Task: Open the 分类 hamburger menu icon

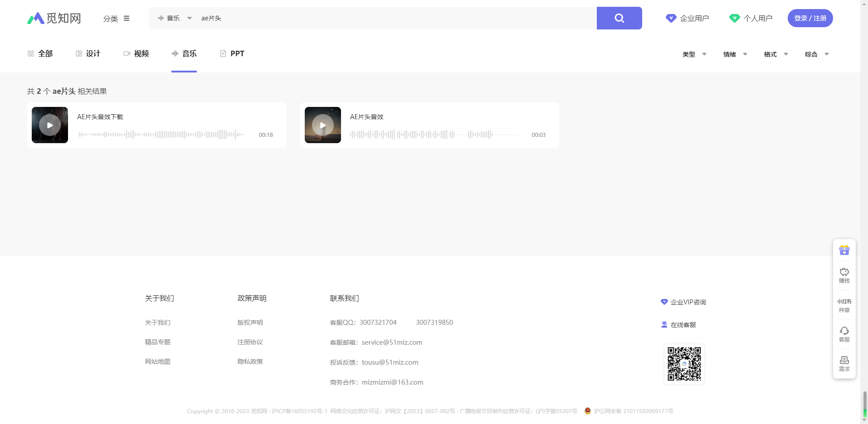Action: tap(127, 18)
